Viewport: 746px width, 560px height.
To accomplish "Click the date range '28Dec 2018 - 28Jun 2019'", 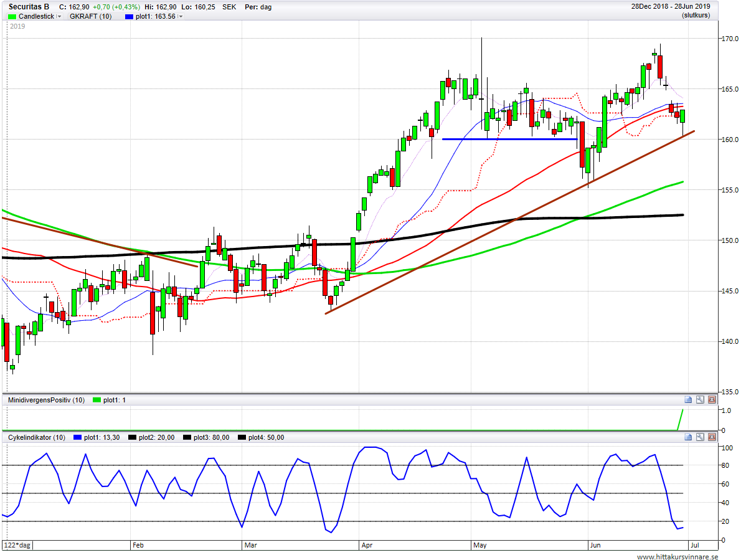I will (671, 6).
